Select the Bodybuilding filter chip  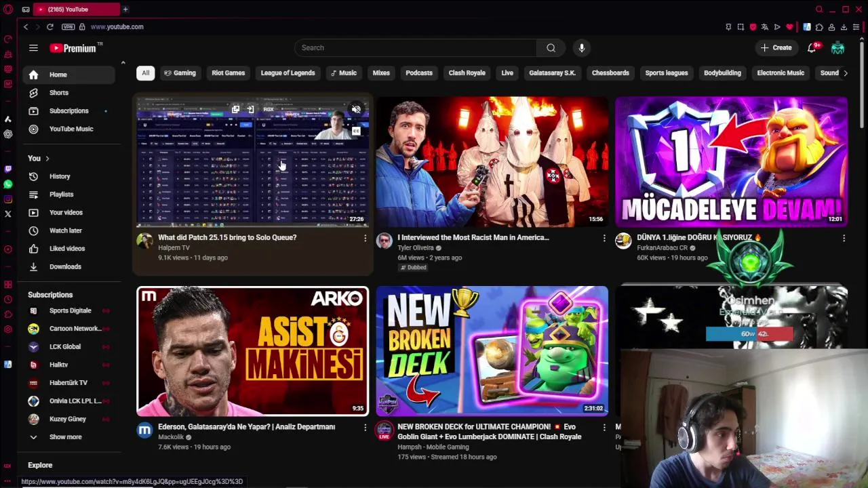pyautogui.click(x=722, y=73)
